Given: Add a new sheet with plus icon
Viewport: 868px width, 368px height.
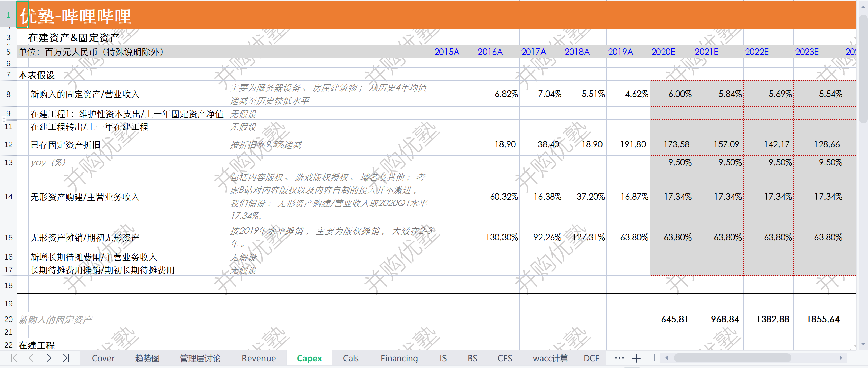Looking at the screenshot, I should point(636,358).
